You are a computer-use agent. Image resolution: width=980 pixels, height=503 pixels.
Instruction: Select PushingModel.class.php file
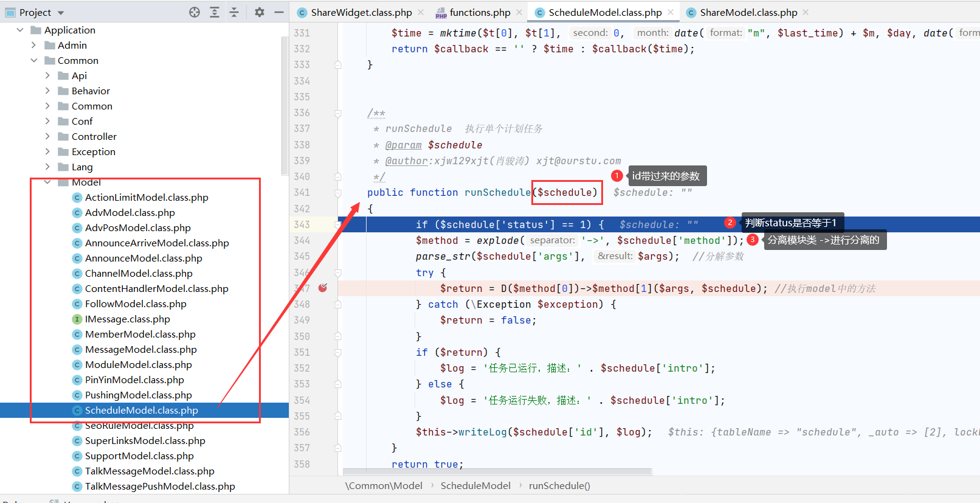pos(139,395)
